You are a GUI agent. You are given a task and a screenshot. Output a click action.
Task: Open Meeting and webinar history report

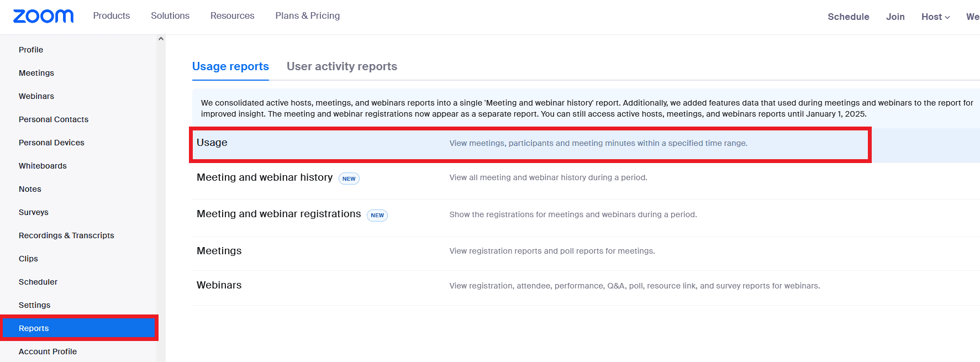(265, 177)
